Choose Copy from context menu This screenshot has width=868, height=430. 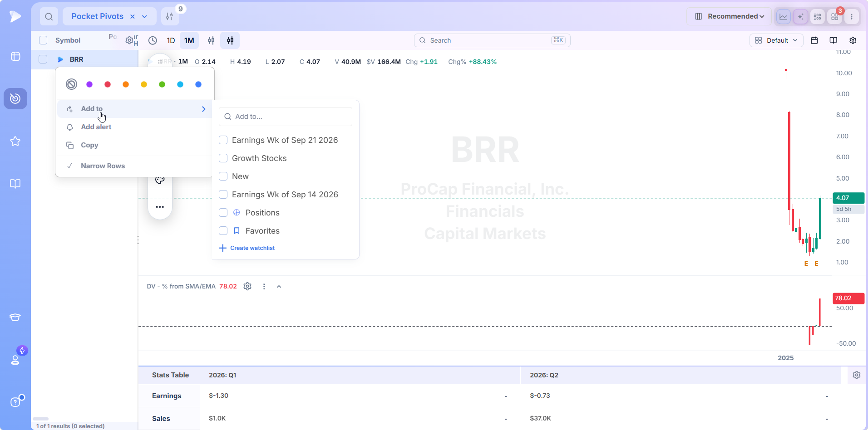[135, 145]
